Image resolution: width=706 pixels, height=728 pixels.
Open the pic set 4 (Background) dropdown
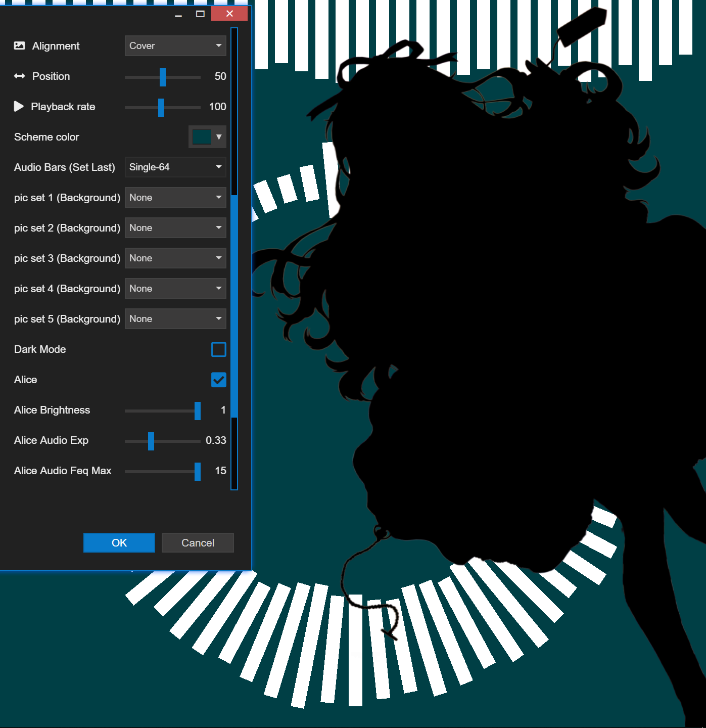click(175, 288)
